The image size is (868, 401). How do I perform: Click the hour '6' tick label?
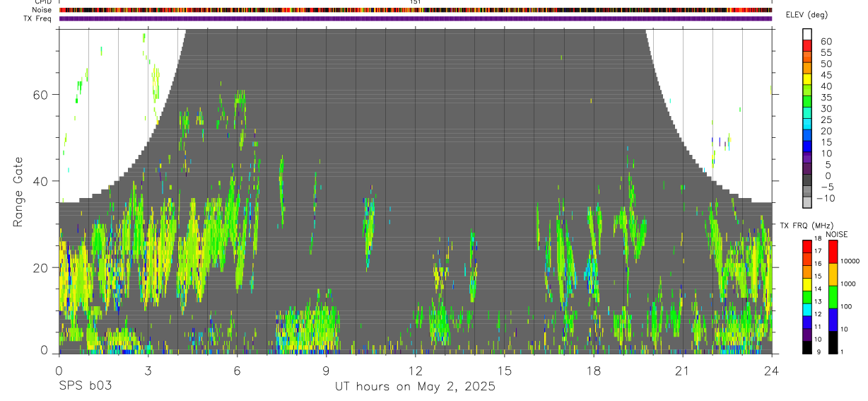237,371
